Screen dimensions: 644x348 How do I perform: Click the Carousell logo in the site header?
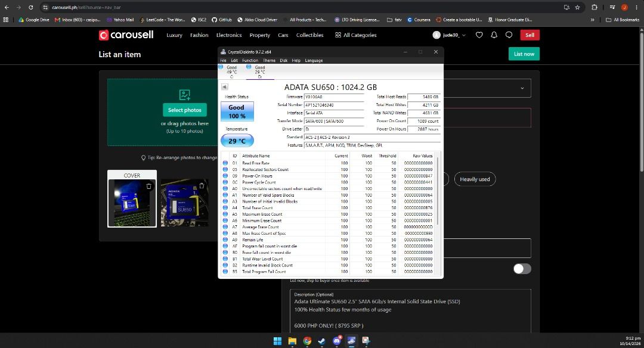point(126,35)
